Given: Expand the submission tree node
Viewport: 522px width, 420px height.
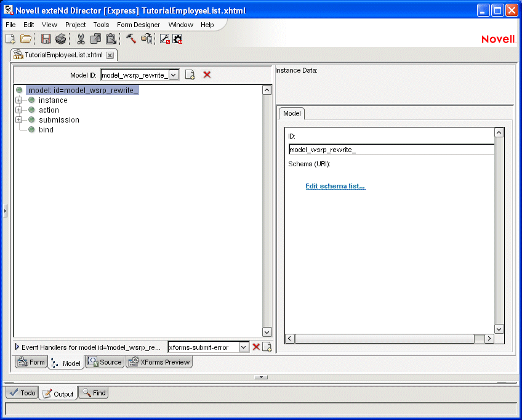Looking at the screenshot, I should [19, 120].
